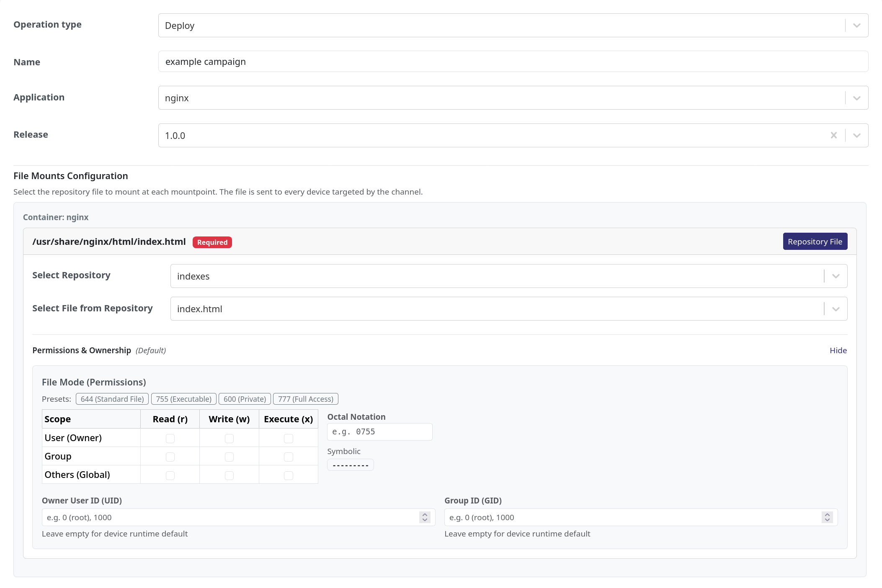
Task: Open the Release dropdown chevron
Action: click(856, 135)
